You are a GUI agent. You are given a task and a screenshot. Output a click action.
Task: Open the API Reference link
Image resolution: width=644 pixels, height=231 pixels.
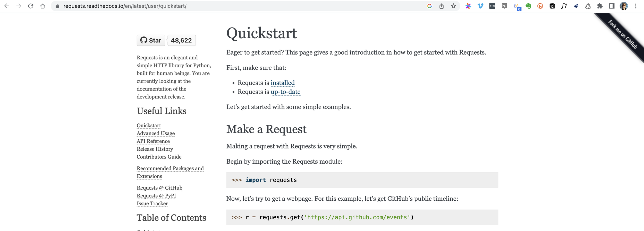[x=153, y=141]
